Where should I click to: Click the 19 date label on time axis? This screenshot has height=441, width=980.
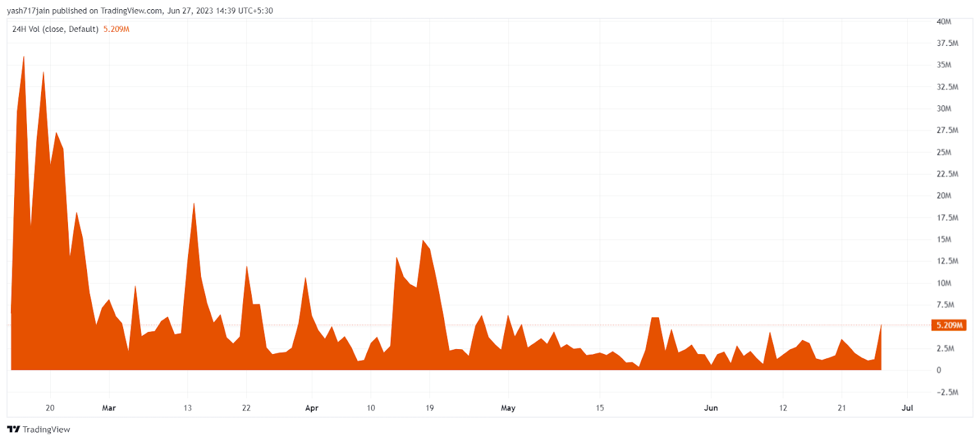coord(430,408)
